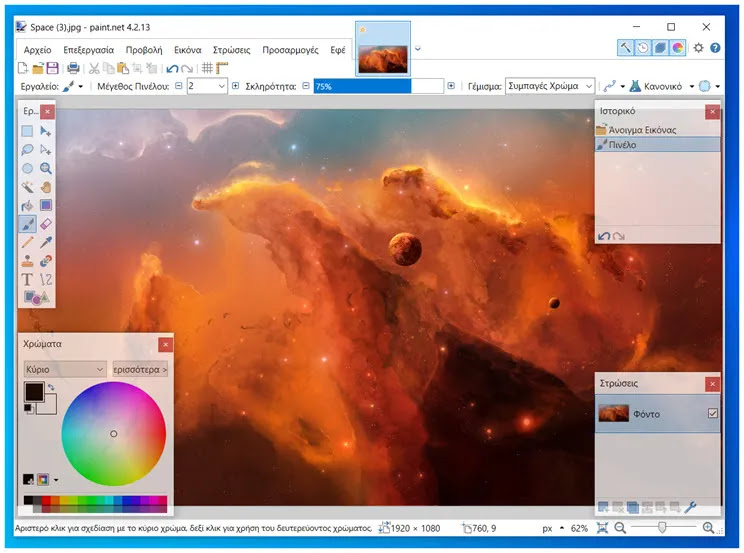This screenshot has height=553, width=744.
Task: Select the Move Selected Pixels tool
Action: coord(46,131)
